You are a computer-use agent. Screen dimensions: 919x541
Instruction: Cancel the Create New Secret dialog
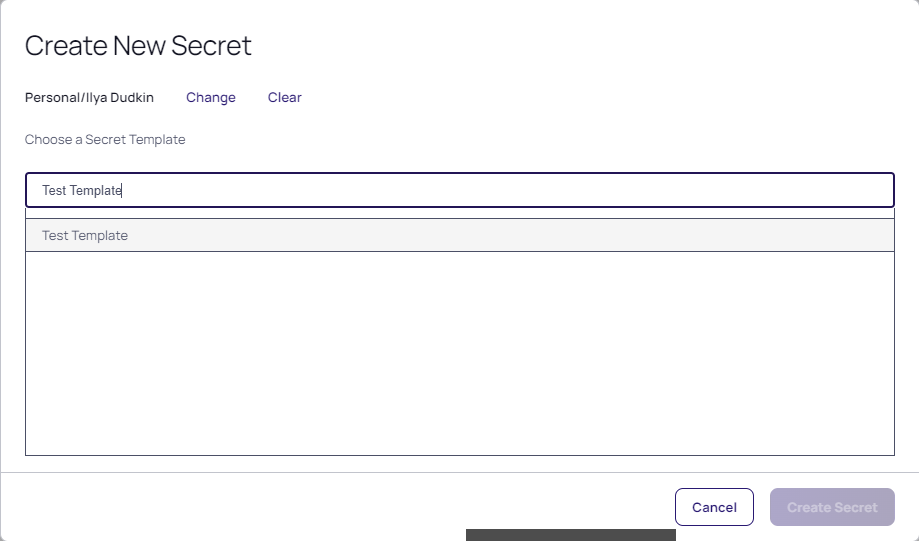(714, 507)
